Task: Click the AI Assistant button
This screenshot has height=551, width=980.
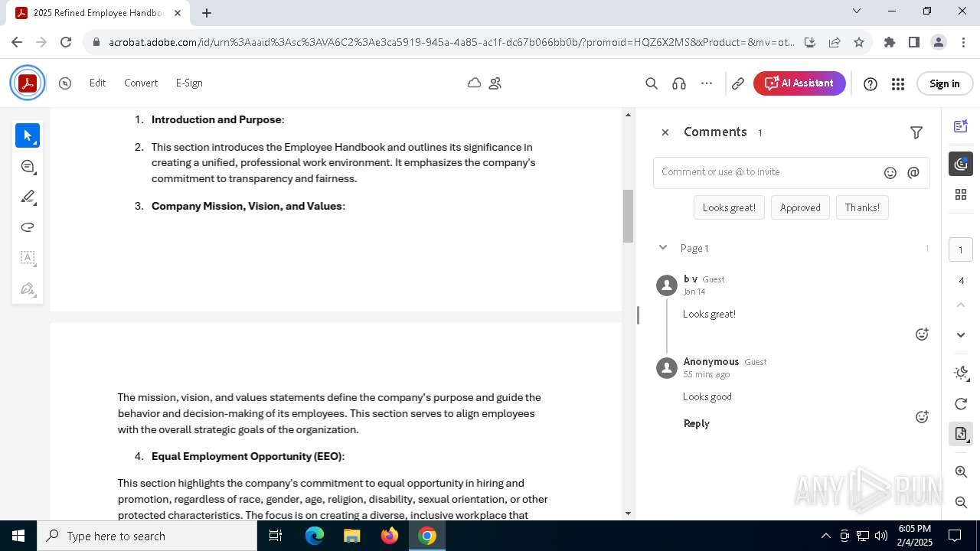Action: (799, 83)
